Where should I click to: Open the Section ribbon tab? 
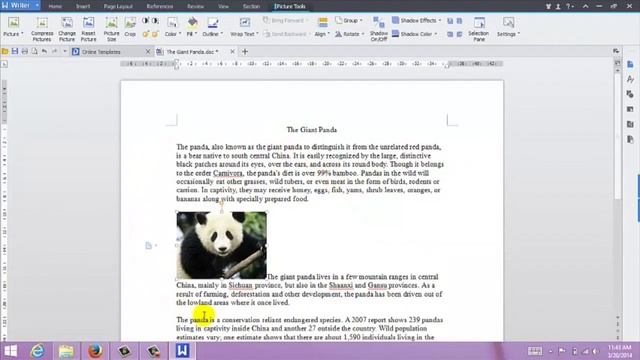(x=251, y=7)
